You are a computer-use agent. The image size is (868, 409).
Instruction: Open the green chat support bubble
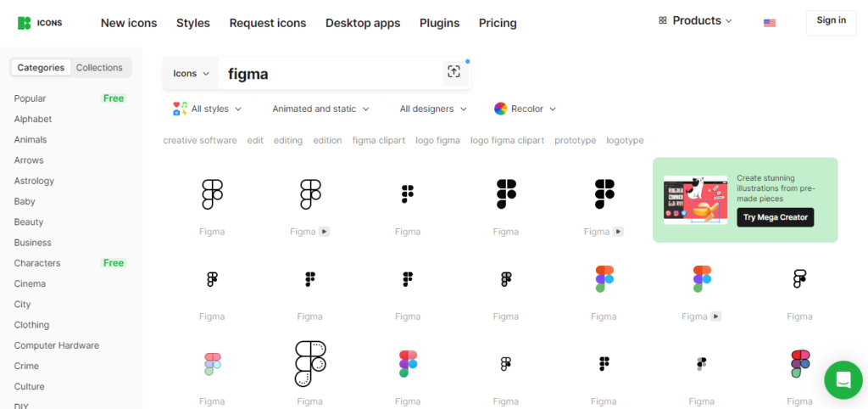843,380
